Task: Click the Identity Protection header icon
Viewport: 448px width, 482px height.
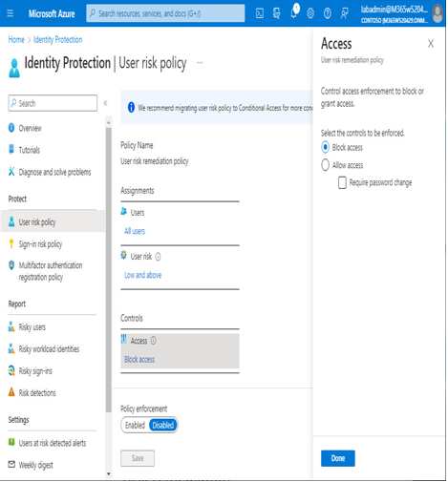Action: (14, 68)
